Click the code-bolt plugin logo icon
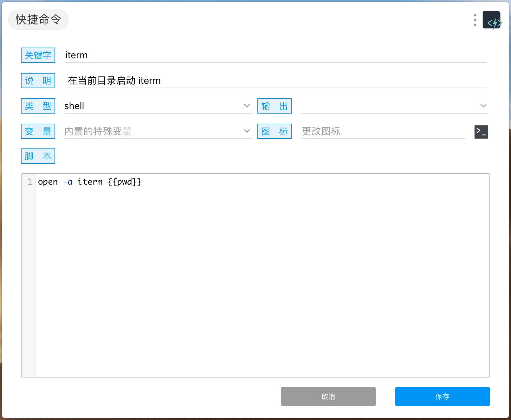511x420 pixels. (x=492, y=20)
